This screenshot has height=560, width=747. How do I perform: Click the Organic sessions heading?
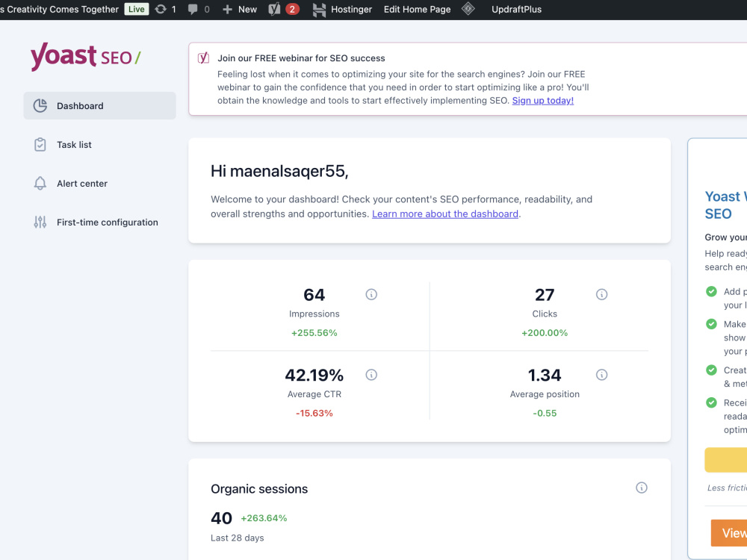click(259, 489)
